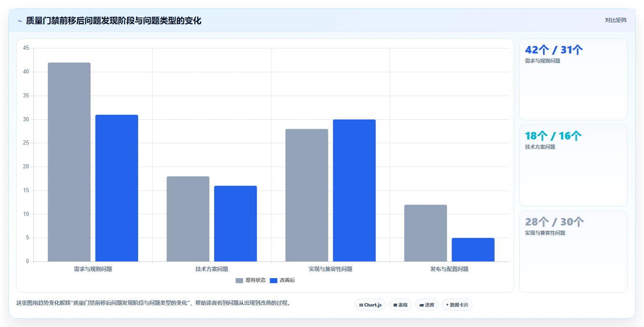The image size is (644, 327).
Task: Click the 18个 / 16个 data card value
Action: (x=553, y=136)
